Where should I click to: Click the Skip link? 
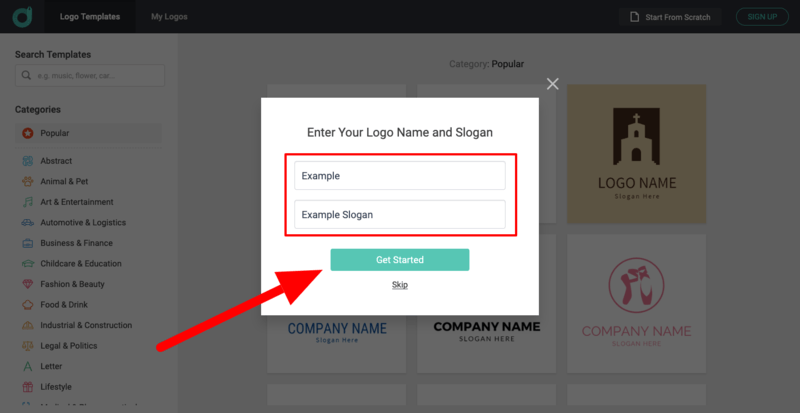point(400,285)
